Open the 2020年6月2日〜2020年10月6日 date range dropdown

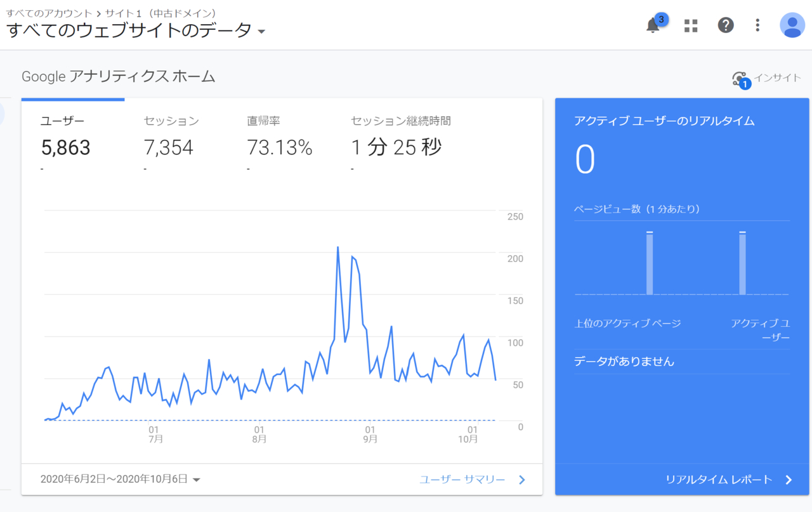[x=119, y=479]
